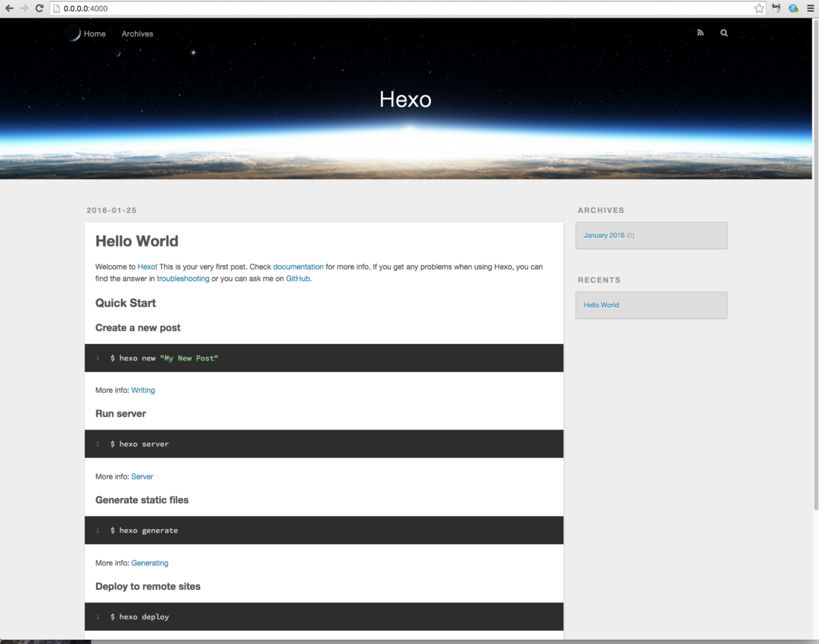The height and width of the screenshot is (644, 819).
Task: Click the 'Generate static files' heading
Action: 142,500
